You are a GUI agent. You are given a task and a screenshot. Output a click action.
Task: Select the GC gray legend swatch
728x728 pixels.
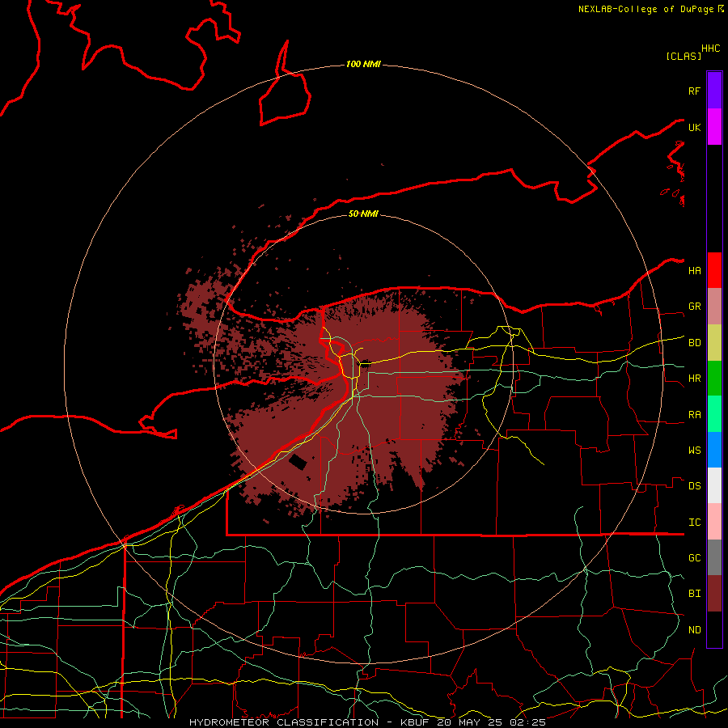pos(714,557)
